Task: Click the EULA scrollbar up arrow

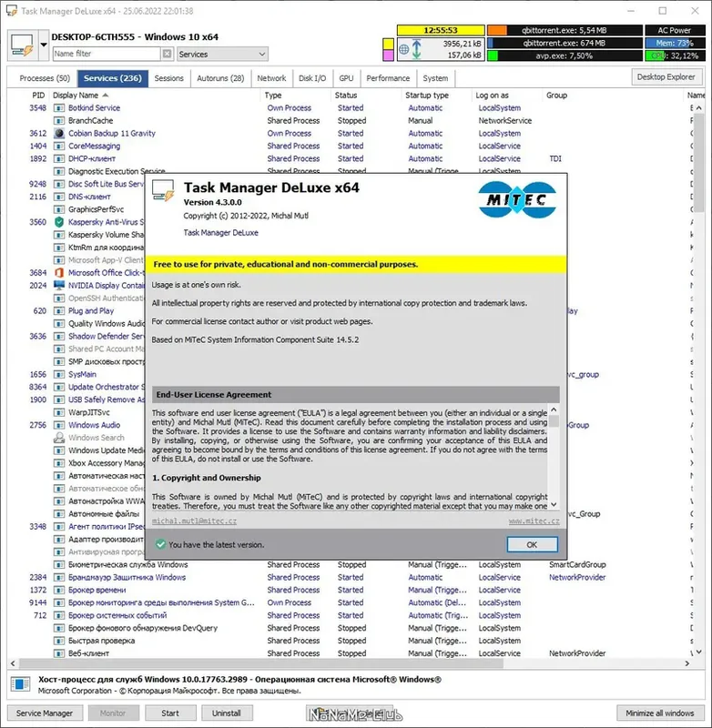Action: (x=554, y=409)
